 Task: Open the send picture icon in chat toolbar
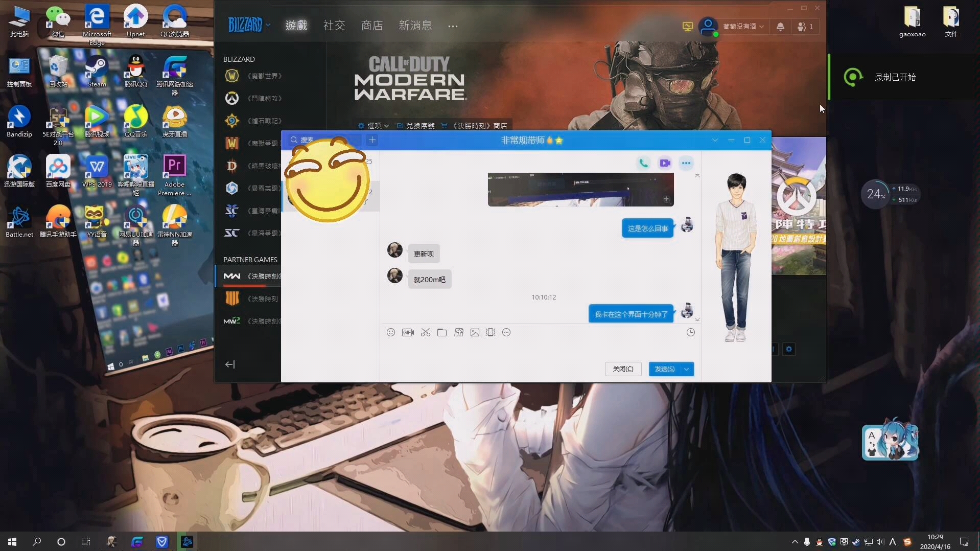pos(475,332)
